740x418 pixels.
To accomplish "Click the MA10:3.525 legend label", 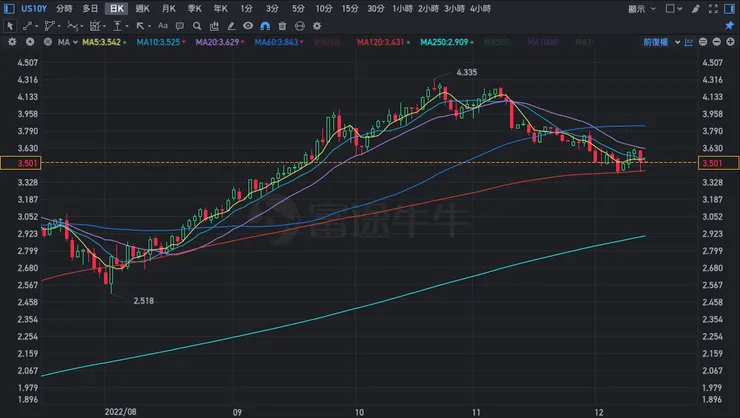I will click(161, 42).
